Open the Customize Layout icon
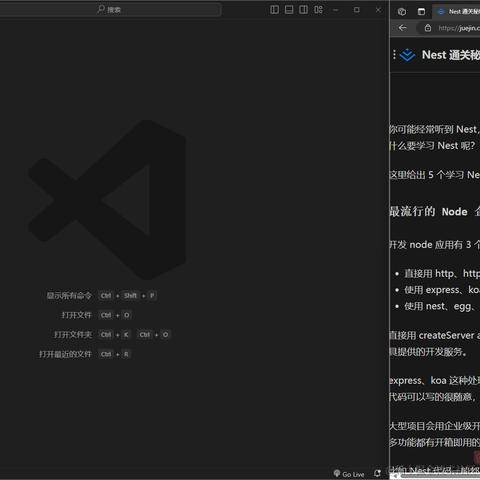Viewport: 480px width, 480px height. [318, 10]
